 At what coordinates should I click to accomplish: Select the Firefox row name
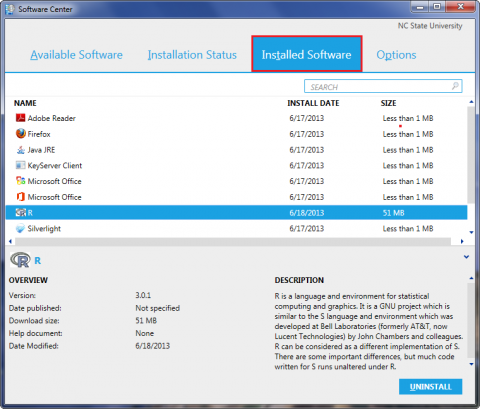(39, 134)
